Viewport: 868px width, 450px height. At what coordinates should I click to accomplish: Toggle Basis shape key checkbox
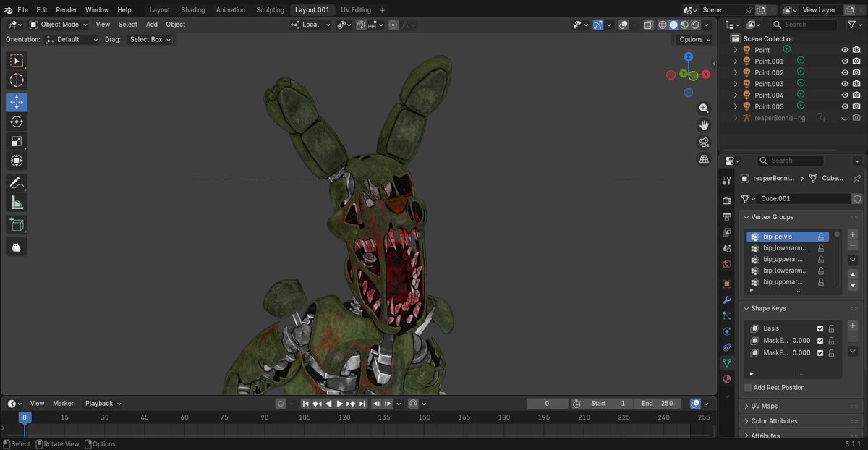[820, 328]
